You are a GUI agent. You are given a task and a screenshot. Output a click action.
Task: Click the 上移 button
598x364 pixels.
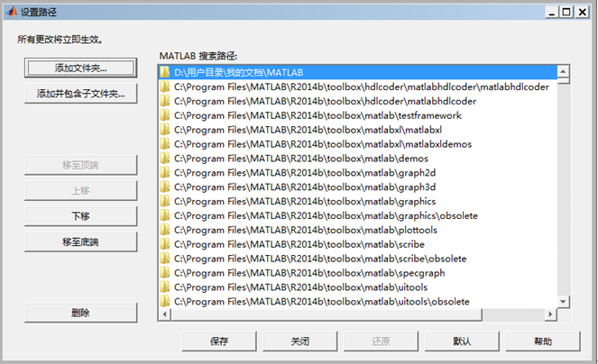click(x=81, y=191)
